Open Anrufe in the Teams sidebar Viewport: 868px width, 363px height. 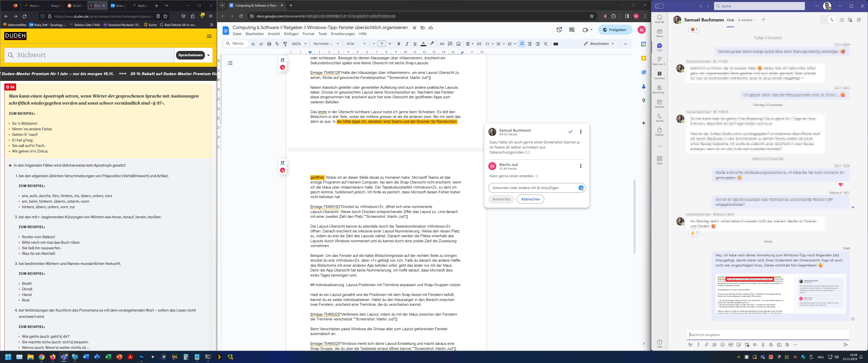click(659, 118)
